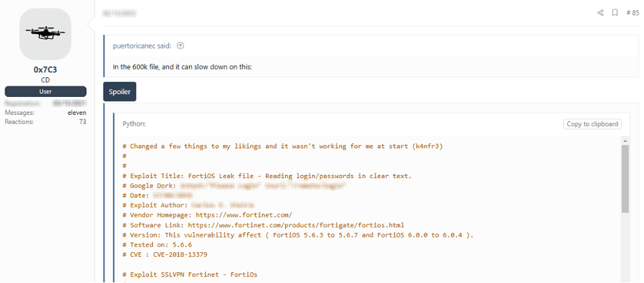Click the Reactions count 73

[83, 122]
